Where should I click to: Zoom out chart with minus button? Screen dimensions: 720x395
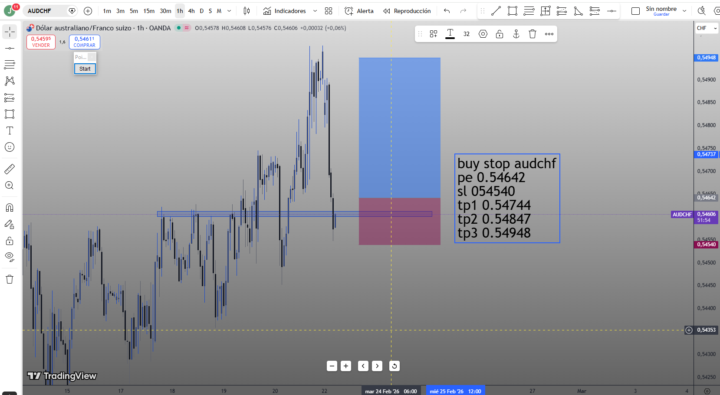coord(332,366)
